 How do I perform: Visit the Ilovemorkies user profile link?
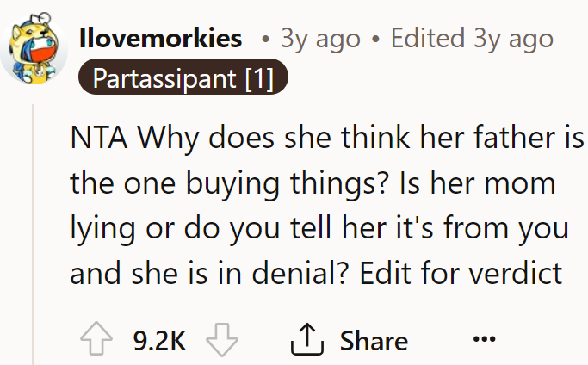tap(160, 38)
